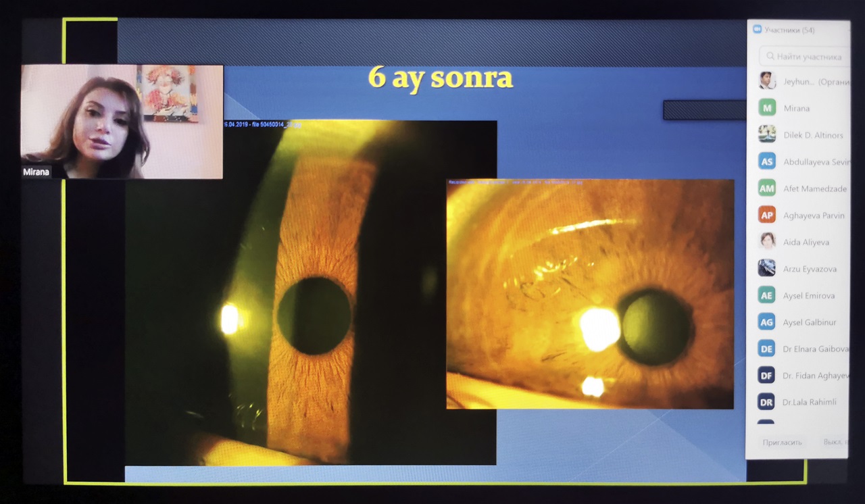The width and height of the screenshot is (865, 504).
Task: Click the search magnifier icon in participants panel
Action: click(770, 57)
